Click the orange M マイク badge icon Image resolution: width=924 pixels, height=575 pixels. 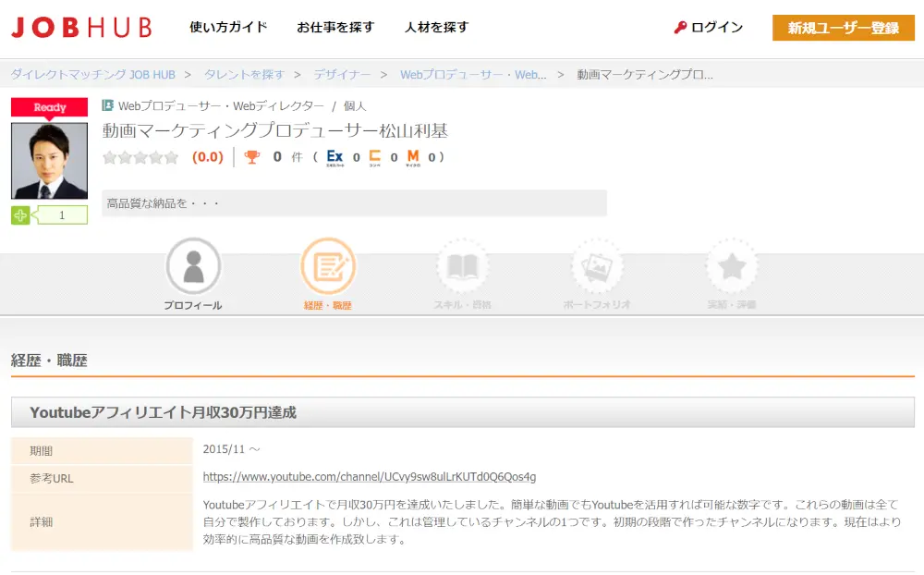(412, 157)
